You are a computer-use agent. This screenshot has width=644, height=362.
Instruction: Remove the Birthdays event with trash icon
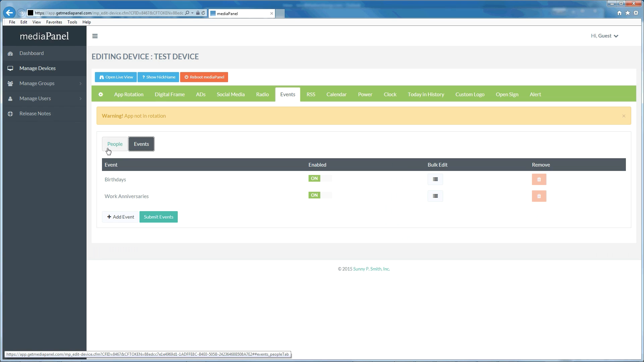tap(539, 179)
